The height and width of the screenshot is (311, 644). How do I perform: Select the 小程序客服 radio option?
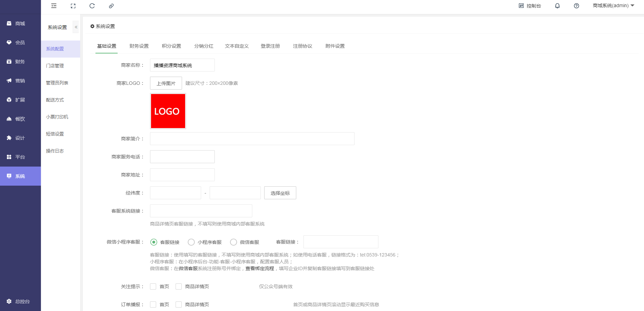(x=191, y=242)
